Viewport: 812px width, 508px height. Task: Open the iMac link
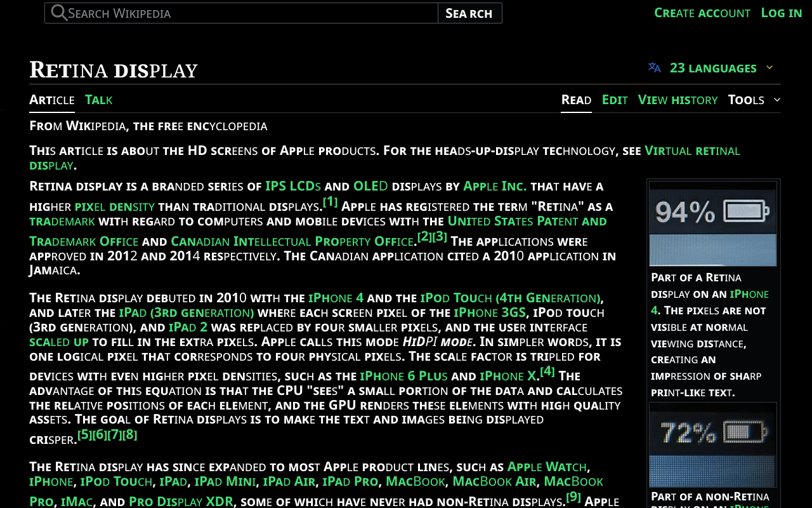(77, 502)
